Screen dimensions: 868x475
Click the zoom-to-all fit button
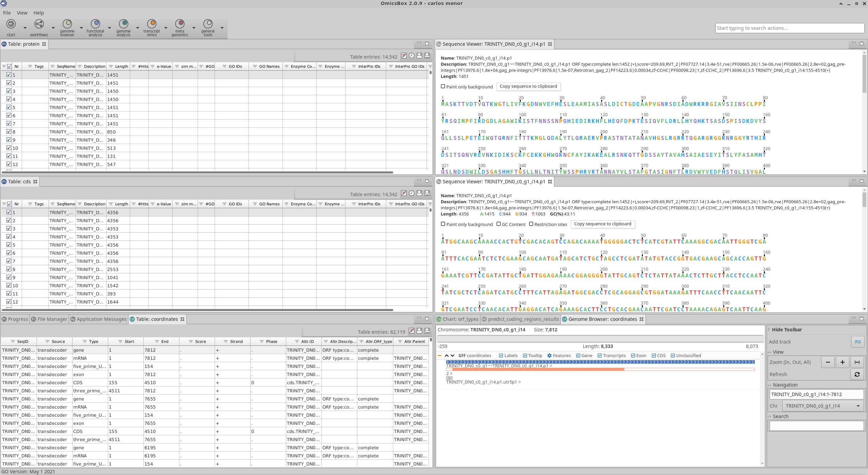[857, 362]
